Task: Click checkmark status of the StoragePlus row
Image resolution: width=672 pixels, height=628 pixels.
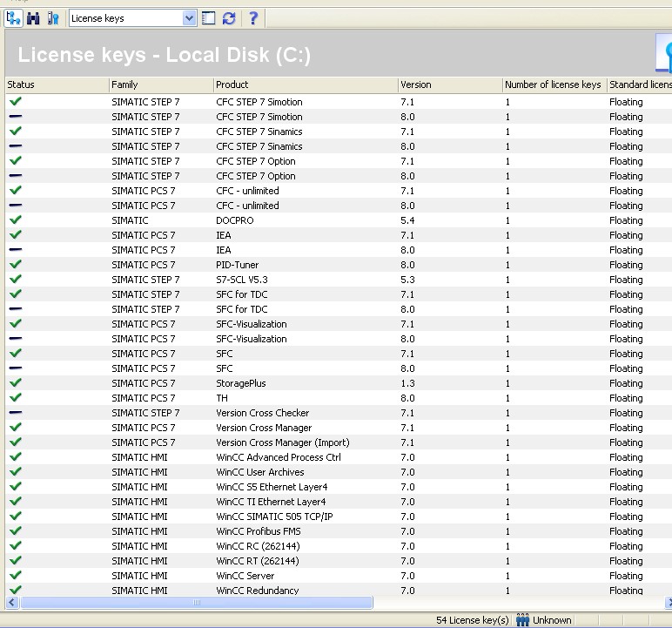Action: (16, 383)
